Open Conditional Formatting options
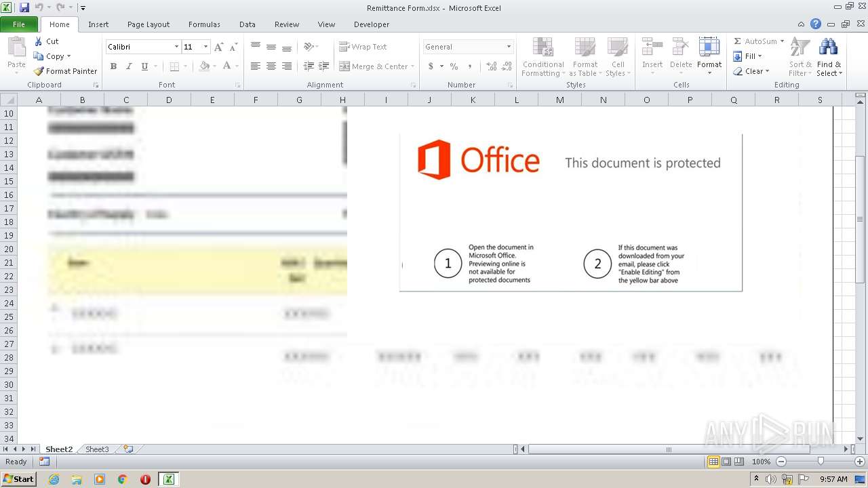The height and width of the screenshot is (488, 868). tap(543, 57)
